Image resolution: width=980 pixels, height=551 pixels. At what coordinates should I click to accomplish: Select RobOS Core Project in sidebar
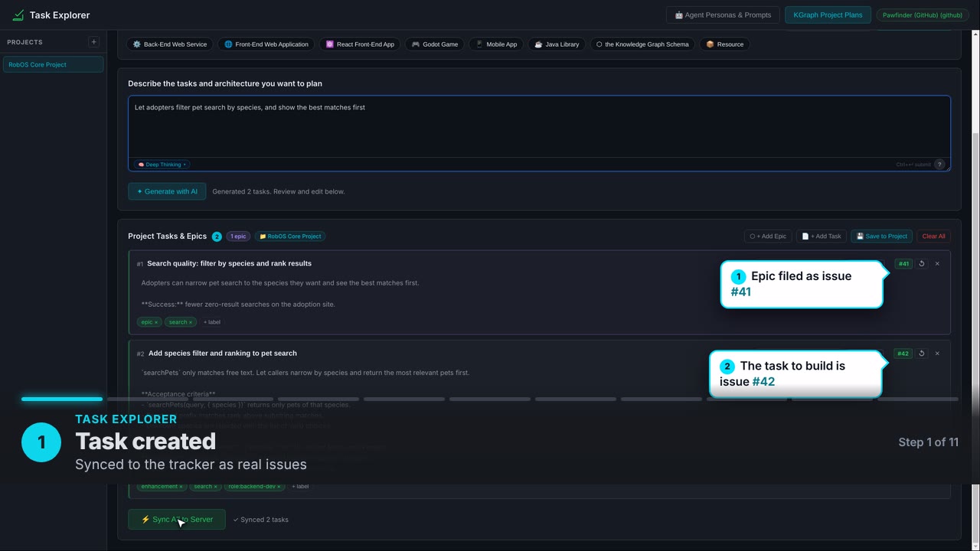coord(54,64)
